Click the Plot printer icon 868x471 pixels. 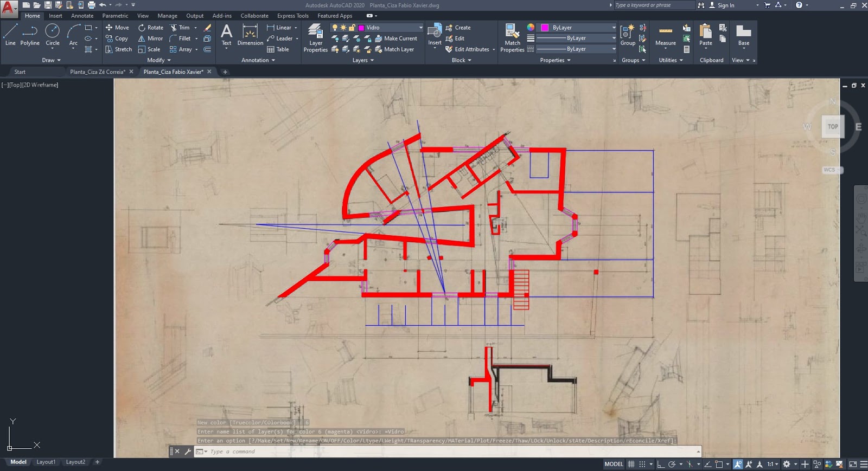(91, 5)
